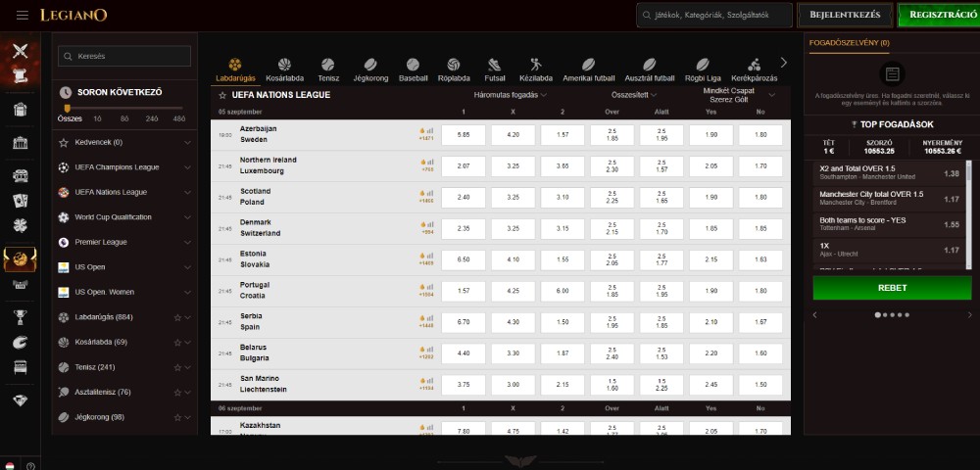Viewport: 980px width, 470px height.
Task: Toggle favorite star for Tenisz (241)
Action: 177,367
